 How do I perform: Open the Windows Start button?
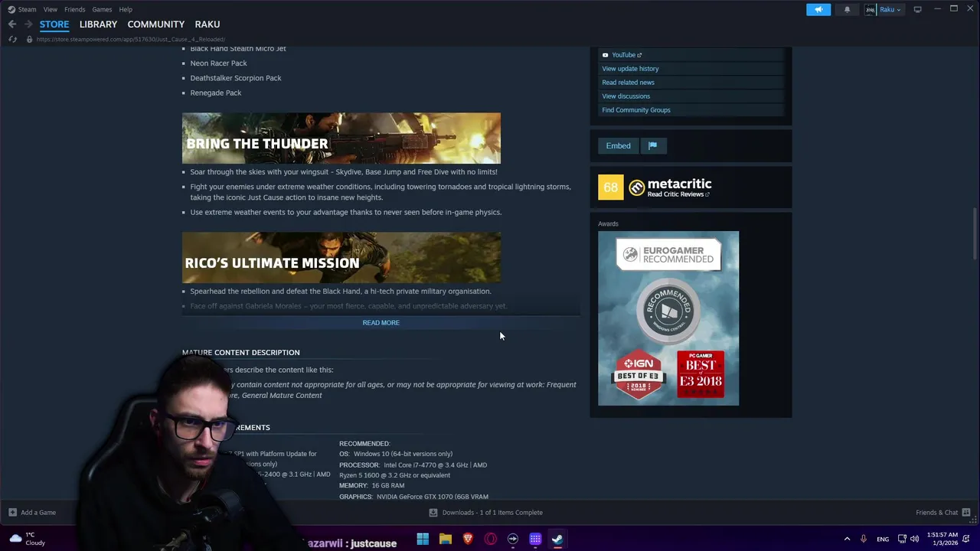(x=423, y=540)
